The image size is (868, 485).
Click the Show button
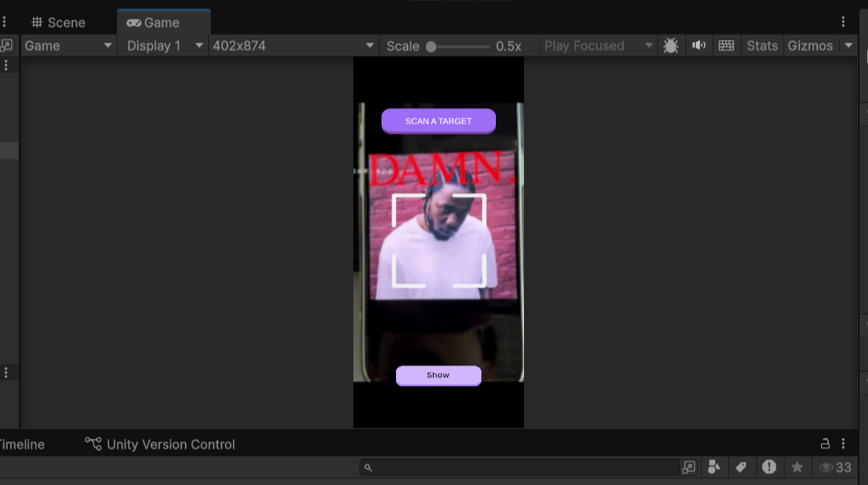point(439,376)
